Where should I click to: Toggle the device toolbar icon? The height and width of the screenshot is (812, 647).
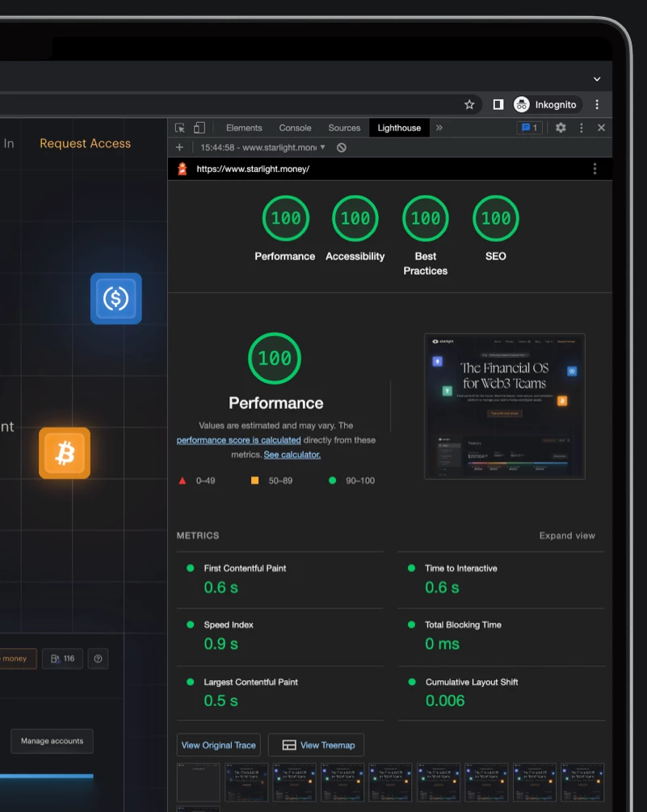(x=200, y=128)
